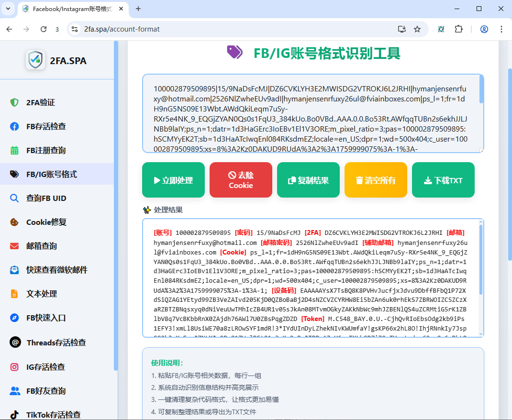Screen dimensions: 512x420
Task: Click the 2FA.SPA shield logo
Action: click(x=35, y=60)
